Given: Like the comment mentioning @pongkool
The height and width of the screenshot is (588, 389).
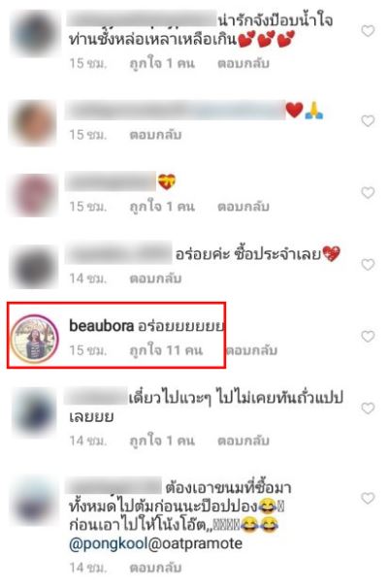Looking at the screenshot, I should pyautogui.click(x=368, y=499).
